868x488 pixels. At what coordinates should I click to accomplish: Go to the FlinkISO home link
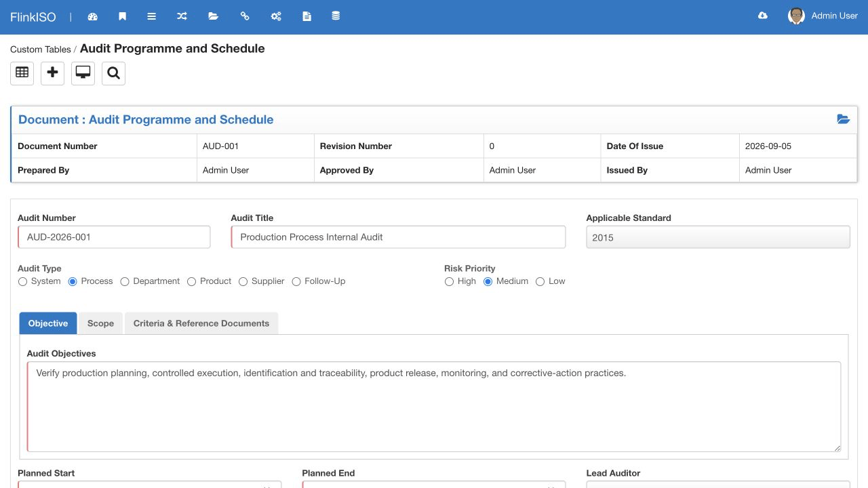click(x=34, y=16)
